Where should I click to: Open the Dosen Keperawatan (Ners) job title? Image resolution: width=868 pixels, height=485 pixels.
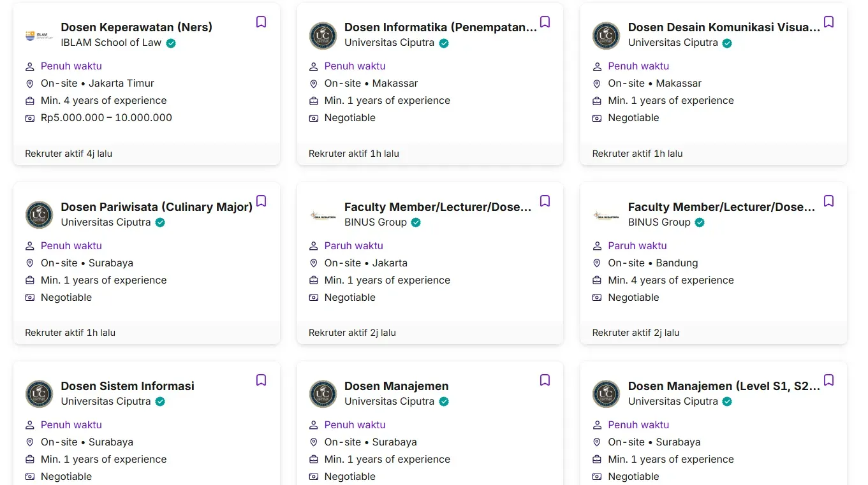point(136,27)
